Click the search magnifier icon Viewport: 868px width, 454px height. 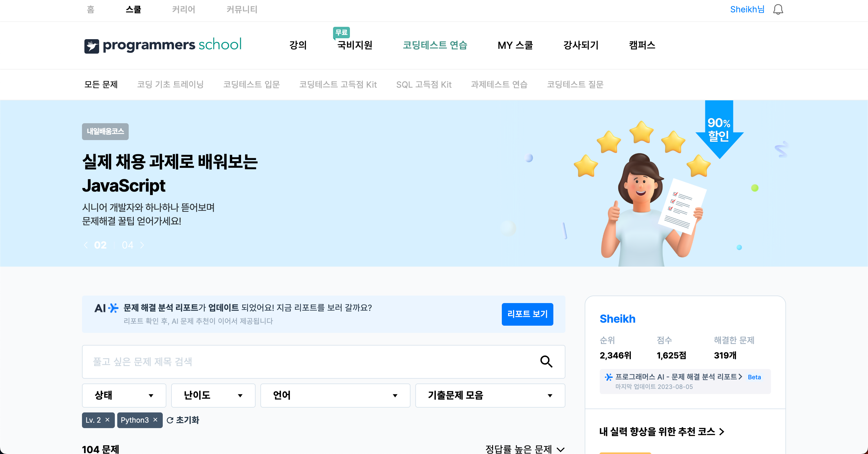[546, 362]
